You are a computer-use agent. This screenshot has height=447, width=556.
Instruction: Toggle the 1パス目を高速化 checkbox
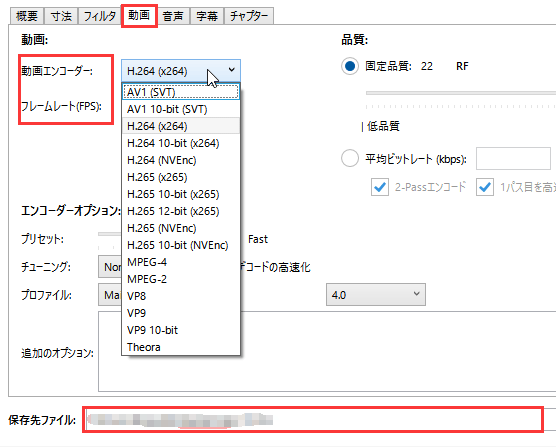[485, 187]
